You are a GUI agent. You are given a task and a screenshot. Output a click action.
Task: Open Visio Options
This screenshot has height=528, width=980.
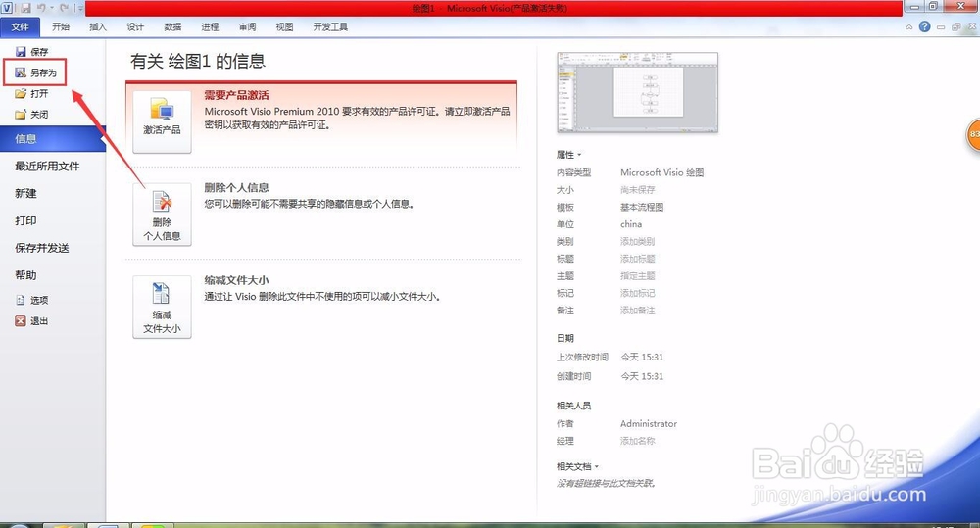click(x=32, y=300)
